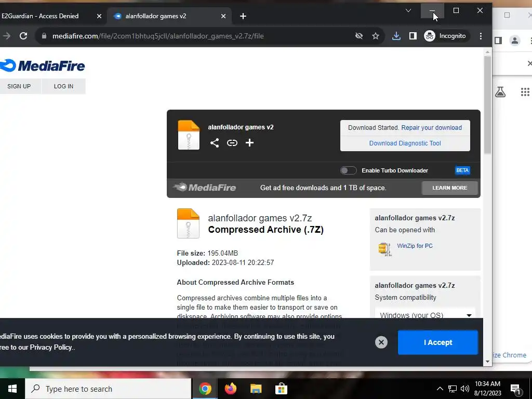This screenshot has height=399, width=532.
Task: Click the address bar URL
Action: click(x=158, y=36)
